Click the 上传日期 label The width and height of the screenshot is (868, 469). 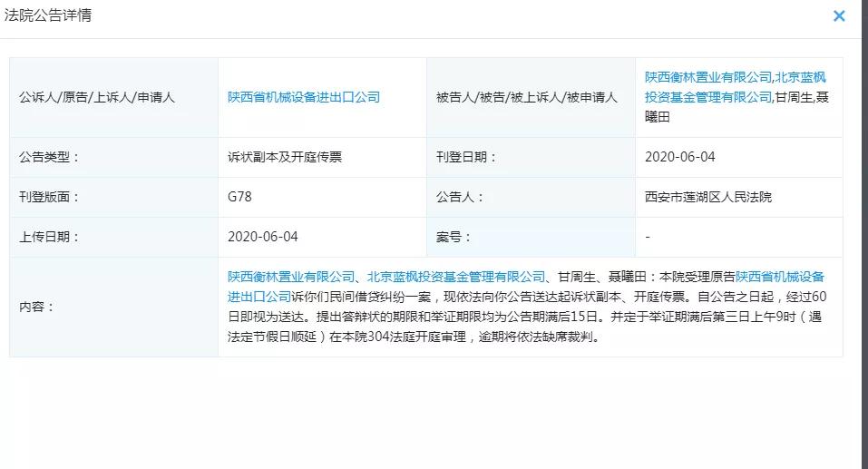pos(49,237)
